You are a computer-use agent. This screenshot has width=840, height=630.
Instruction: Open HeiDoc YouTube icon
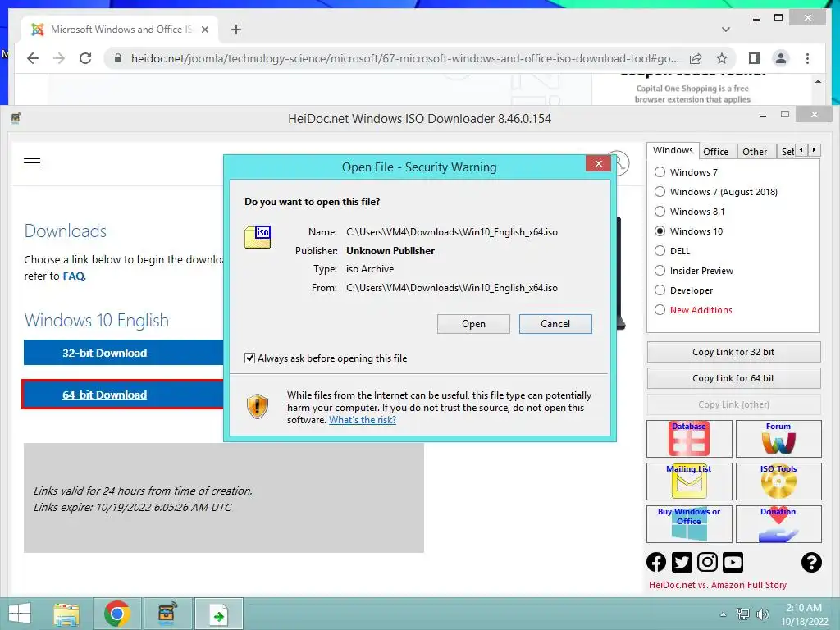tap(733, 562)
